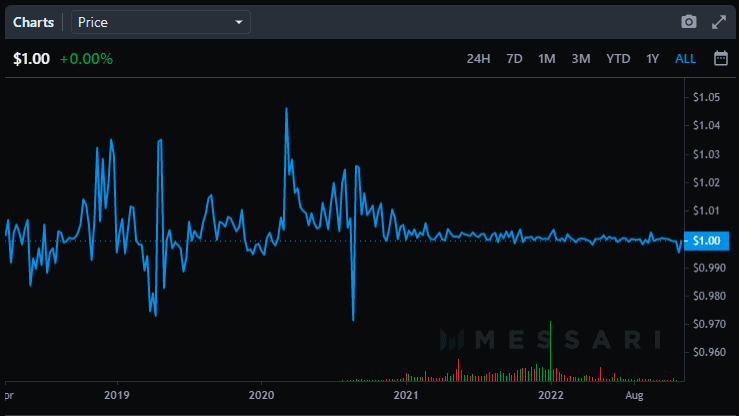The image size is (739, 416).
Task: Open the calendar date range picker
Action: pyautogui.click(x=720, y=58)
